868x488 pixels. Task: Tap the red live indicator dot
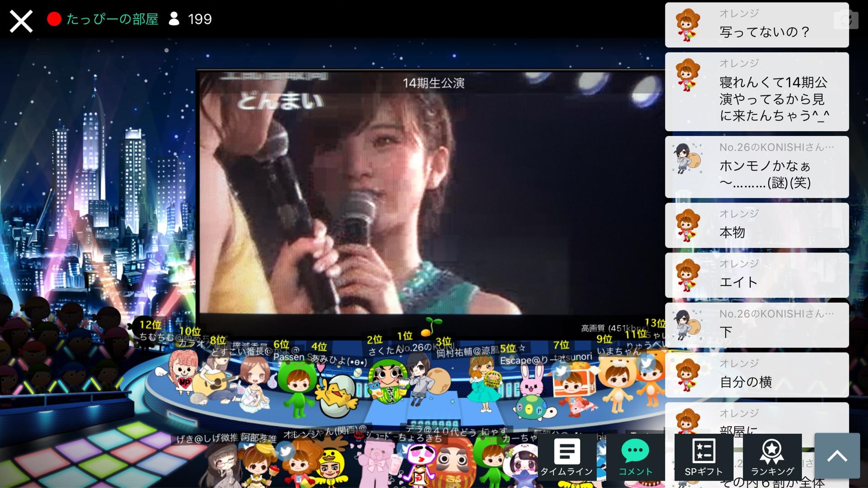coord(54,19)
